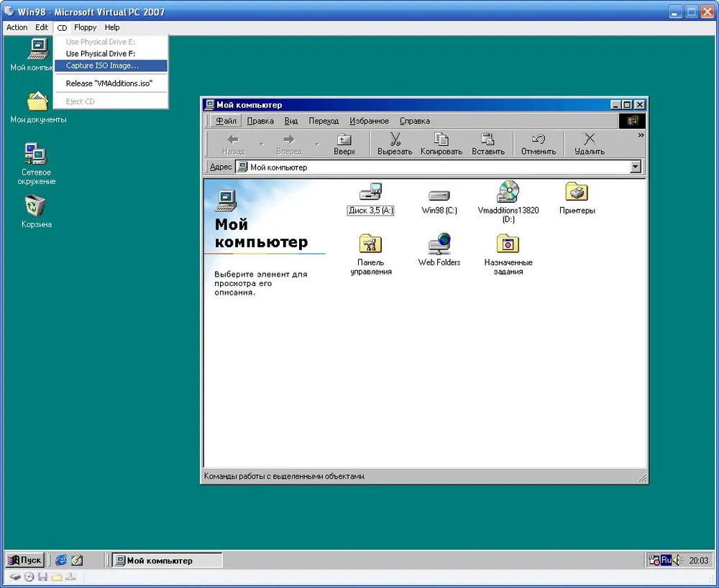Click the Корзина recycle bin desktop icon
This screenshot has height=588, width=719.
pos(36,206)
